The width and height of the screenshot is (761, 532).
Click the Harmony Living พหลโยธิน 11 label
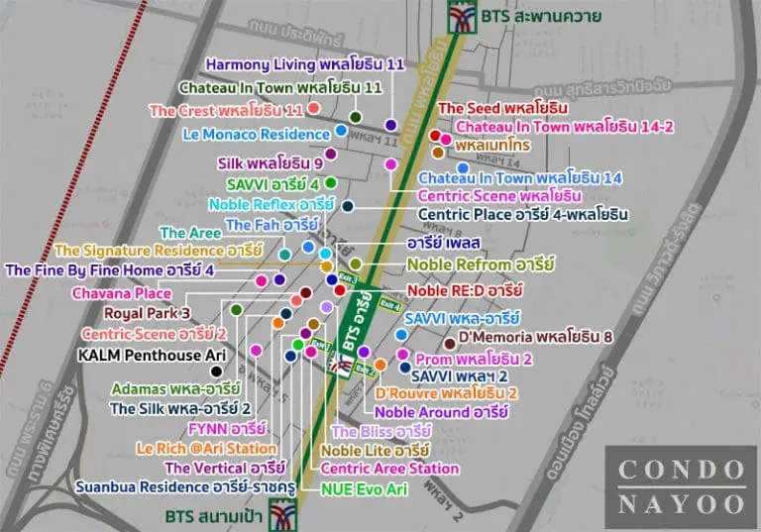[305, 64]
